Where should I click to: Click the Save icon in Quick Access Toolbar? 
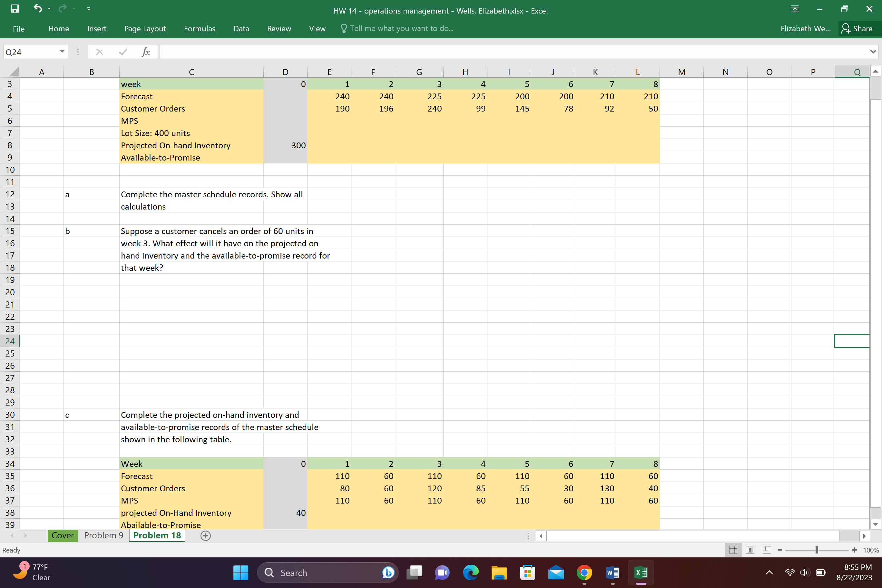(14, 9)
